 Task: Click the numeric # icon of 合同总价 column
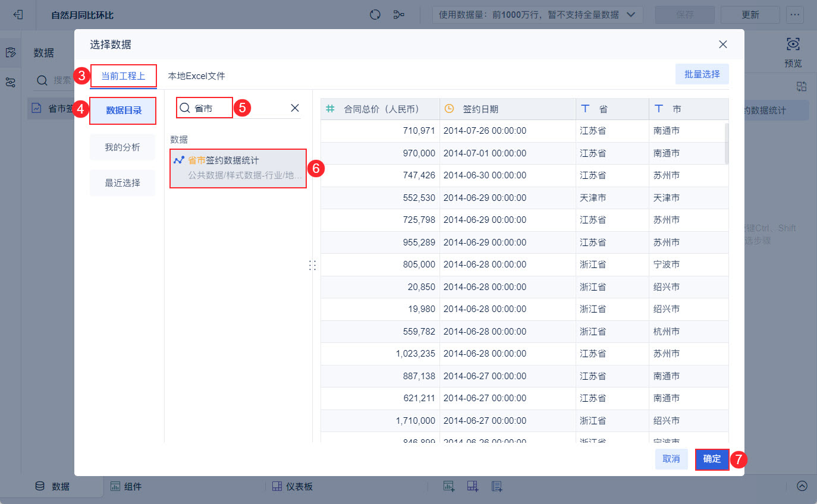pyautogui.click(x=331, y=109)
